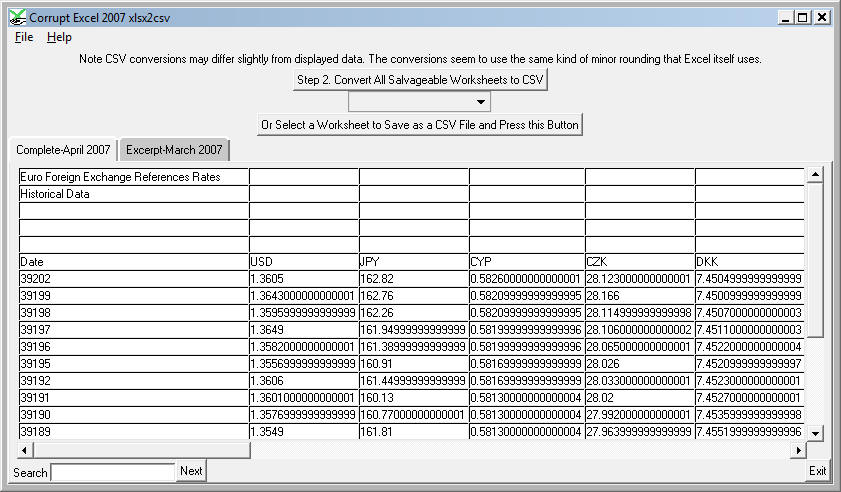Select CZK value 28.02

[640, 398]
